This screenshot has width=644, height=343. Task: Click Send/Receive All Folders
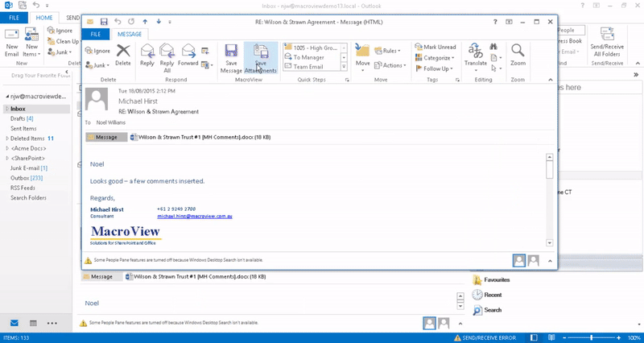(x=607, y=43)
